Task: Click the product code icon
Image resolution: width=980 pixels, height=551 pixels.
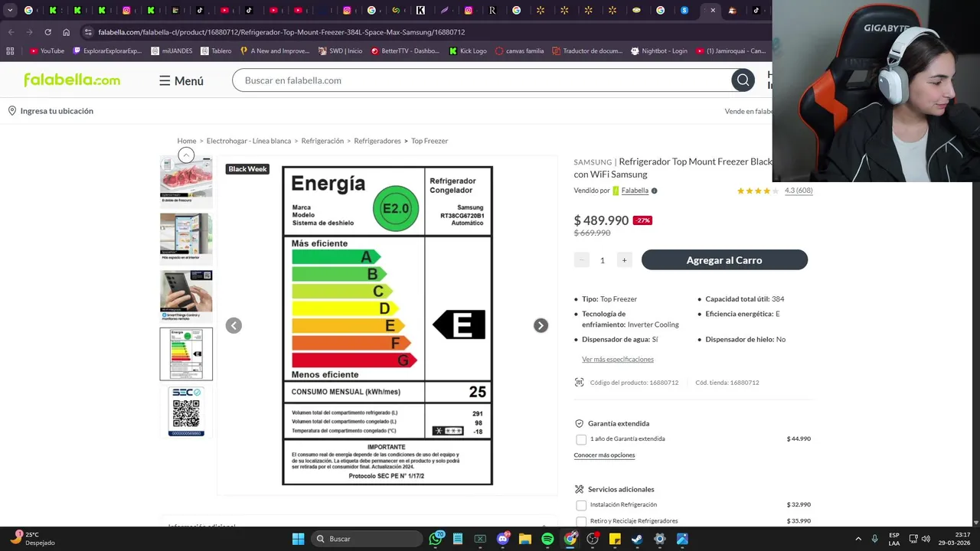Action: pos(580,383)
